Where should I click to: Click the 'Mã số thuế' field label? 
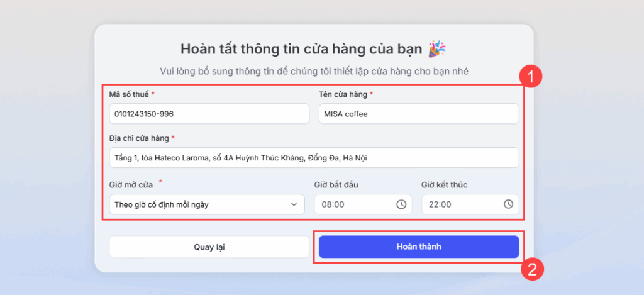point(129,94)
